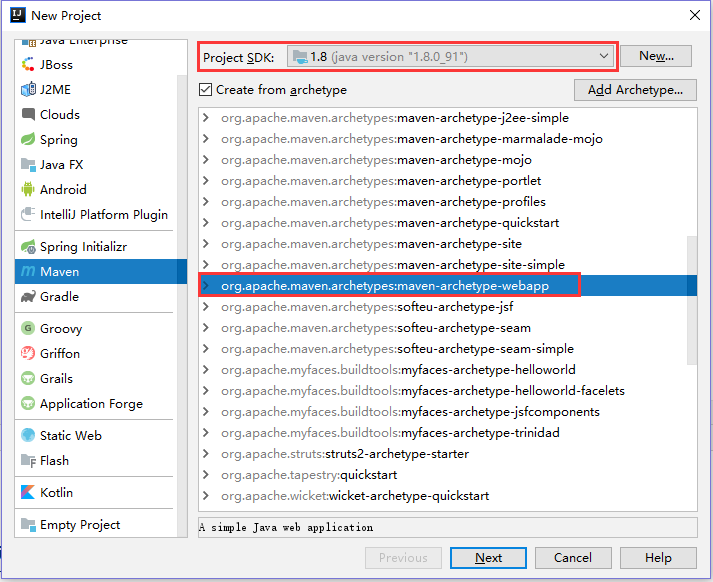Click the Spring Initializr icon

(28, 247)
